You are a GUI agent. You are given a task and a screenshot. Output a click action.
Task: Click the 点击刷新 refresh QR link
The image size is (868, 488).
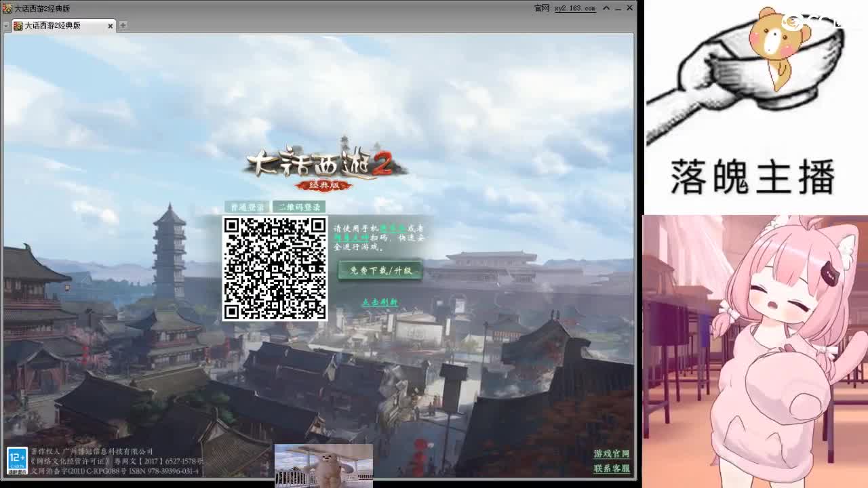tap(380, 302)
